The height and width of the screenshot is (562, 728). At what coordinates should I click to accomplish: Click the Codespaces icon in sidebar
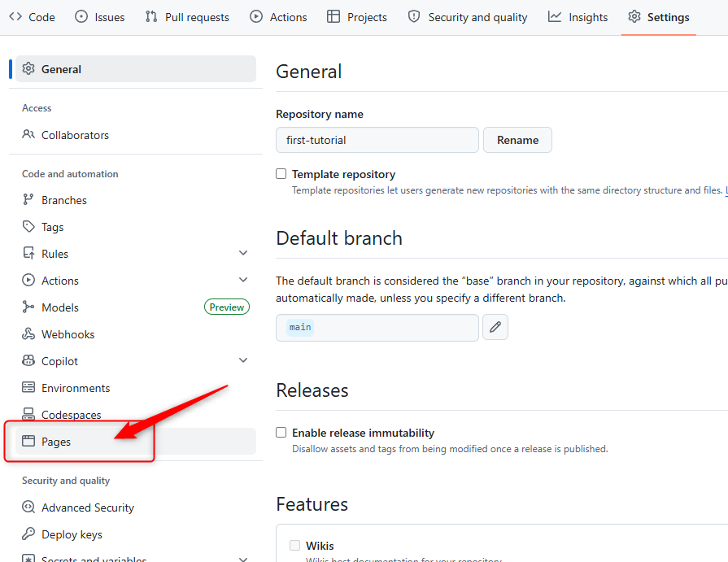coord(28,415)
